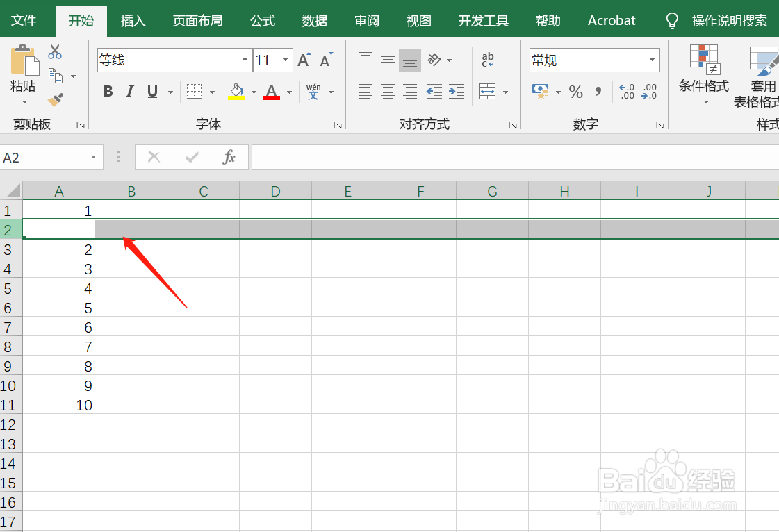Open 字体 font dialog launcher
The width and height of the screenshot is (779, 532).
[x=337, y=125]
